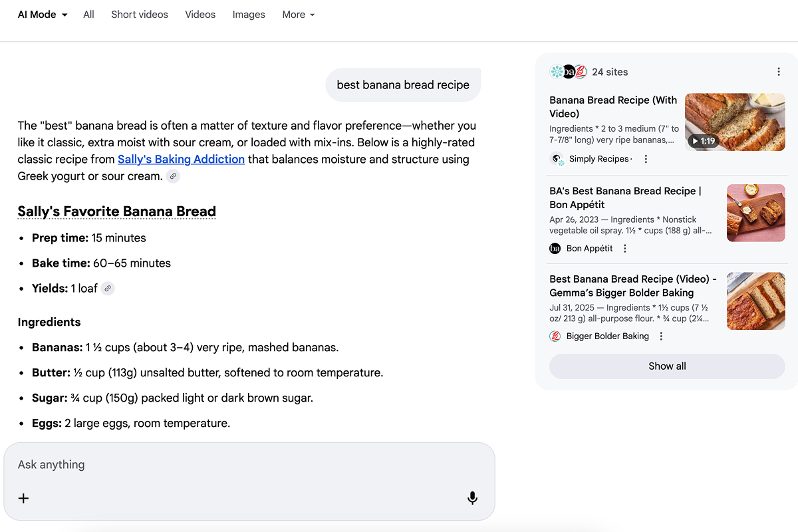Open Gemma's Bigger Bolder Baking recipe result
798x532 pixels.
pyautogui.click(x=633, y=286)
